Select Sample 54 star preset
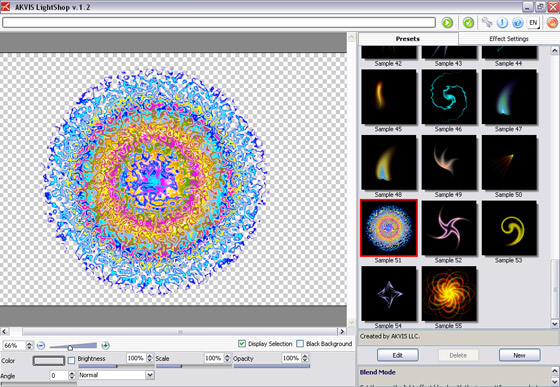 pyautogui.click(x=389, y=293)
